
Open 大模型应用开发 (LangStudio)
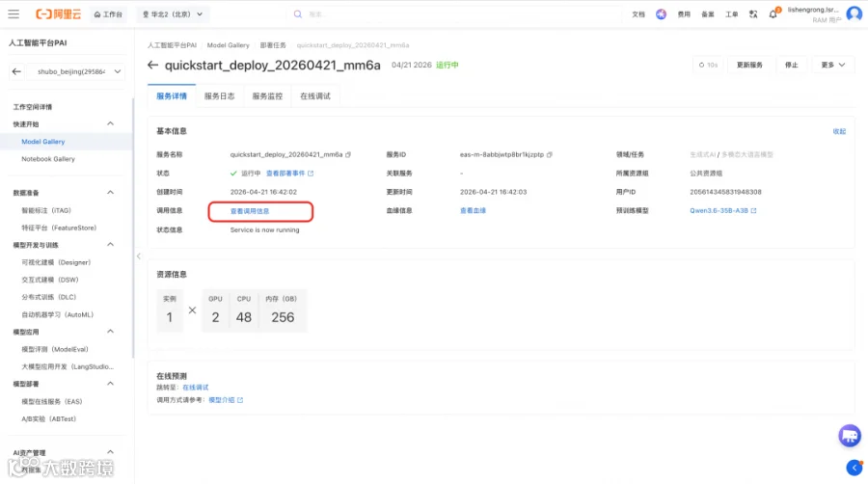tap(68, 366)
